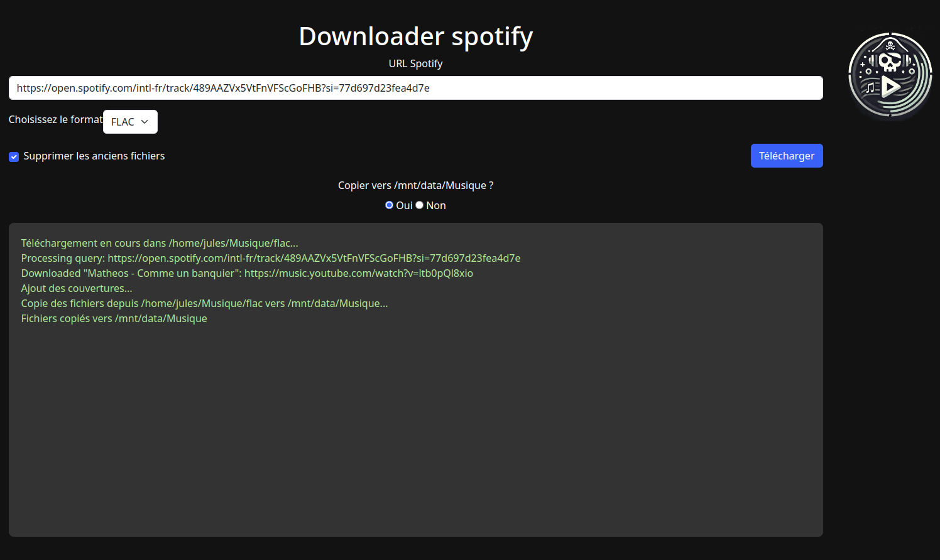Click into the Spotify URL input field
Image resolution: width=940 pixels, height=560 pixels.
point(415,88)
